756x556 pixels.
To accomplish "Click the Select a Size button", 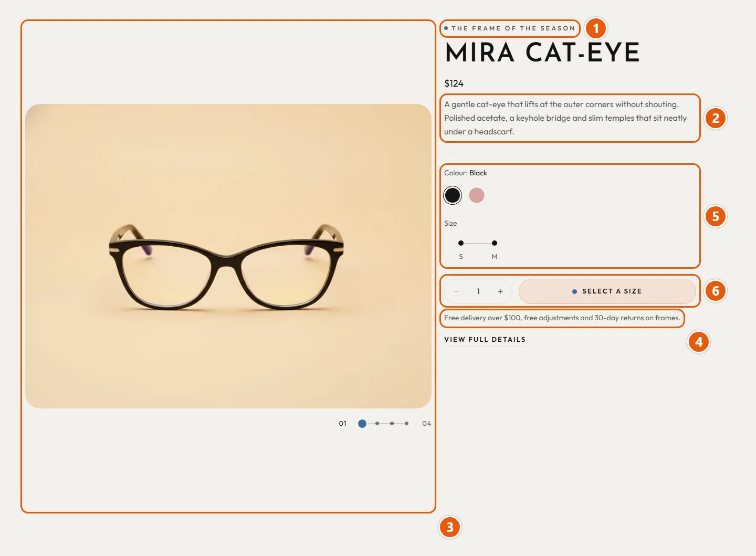I will click(x=607, y=291).
